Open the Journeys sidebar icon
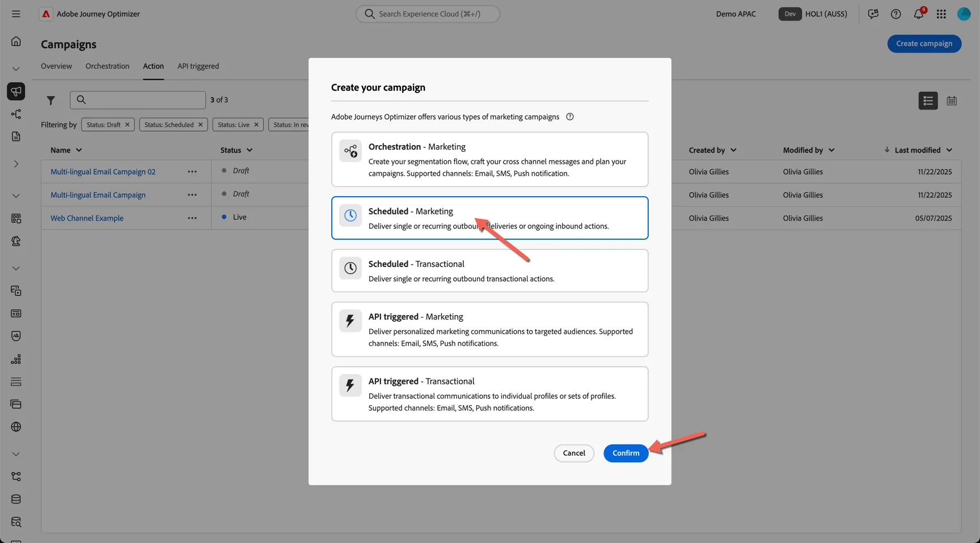Screen dimensions: 980x543 pyautogui.click(x=16, y=114)
